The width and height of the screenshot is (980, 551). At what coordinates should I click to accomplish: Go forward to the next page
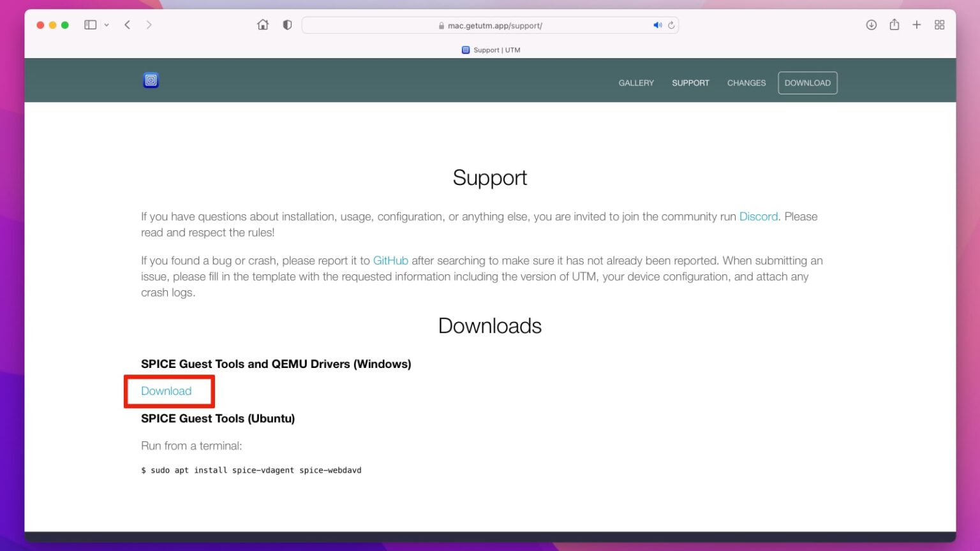click(149, 25)
